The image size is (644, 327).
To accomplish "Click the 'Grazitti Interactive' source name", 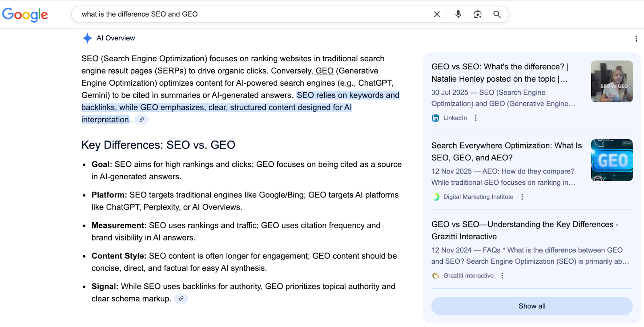I will 469,276.
